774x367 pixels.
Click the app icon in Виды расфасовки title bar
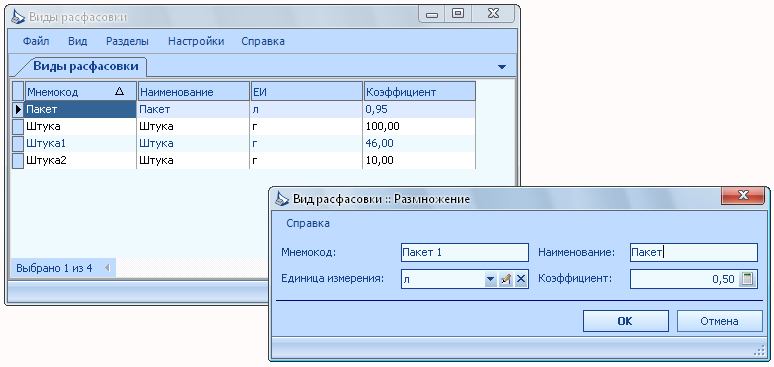[x=18, y=17]
